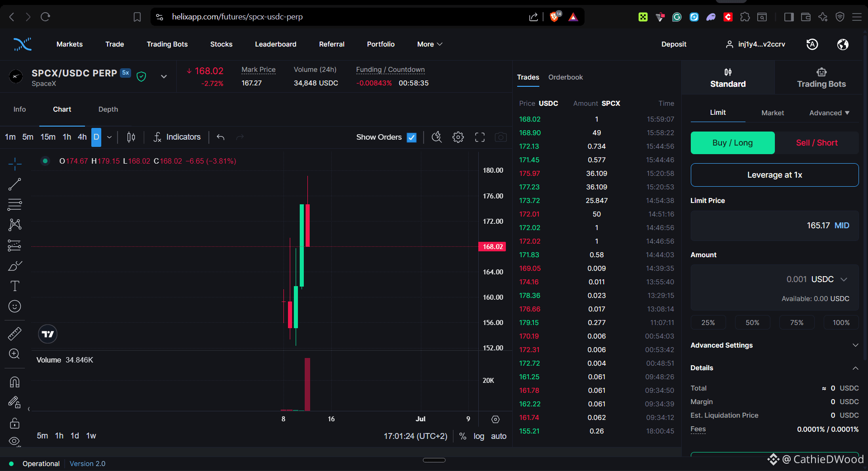Screen dimensions: 868x471
Task: Undo the last chart action
Action: coord(221,137)
